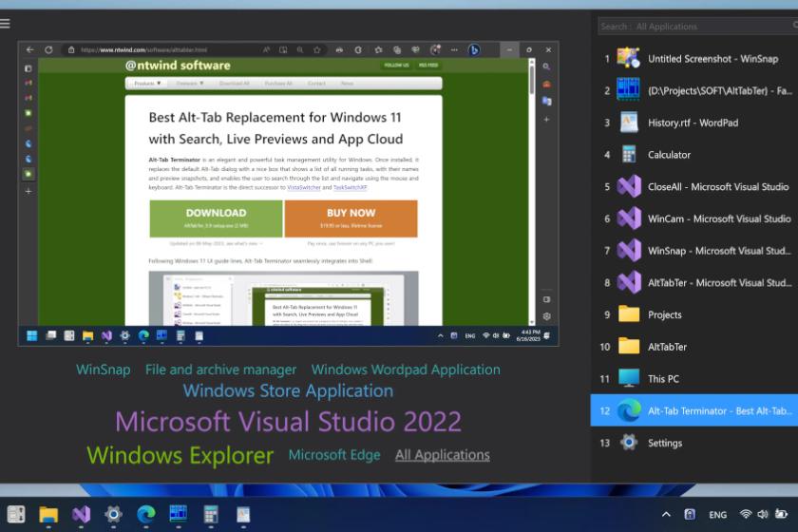
Task: Click the Edge preview refresh button
Action: pyautogui.click(x=48, y=50)
